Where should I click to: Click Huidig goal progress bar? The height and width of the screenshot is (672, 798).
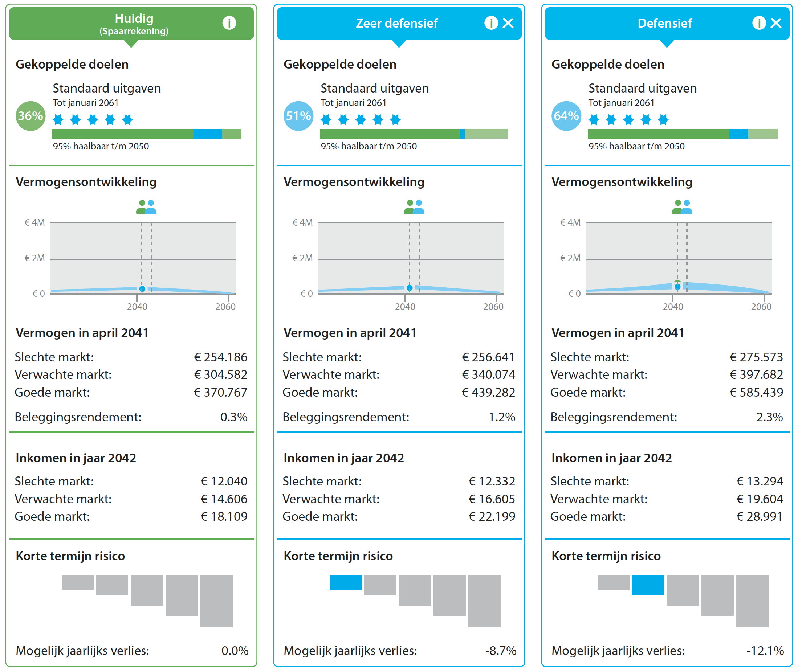(x=146, y=134)
